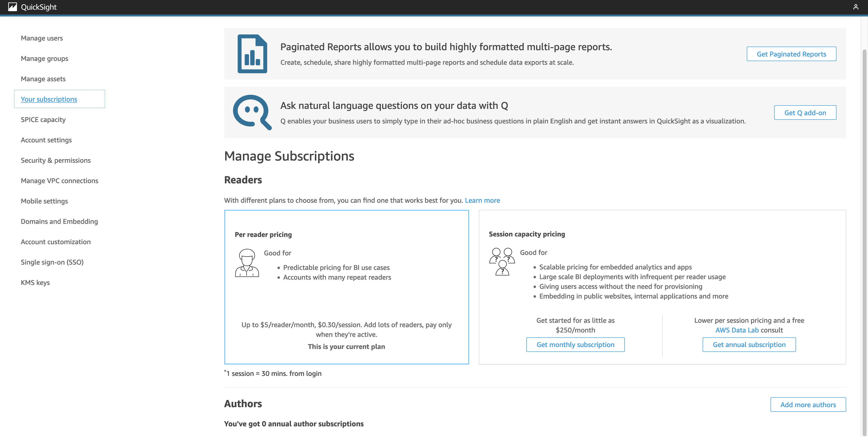Click the session capacity group people icon
This screenshot has height=437, width=868.
pos(502,261)
